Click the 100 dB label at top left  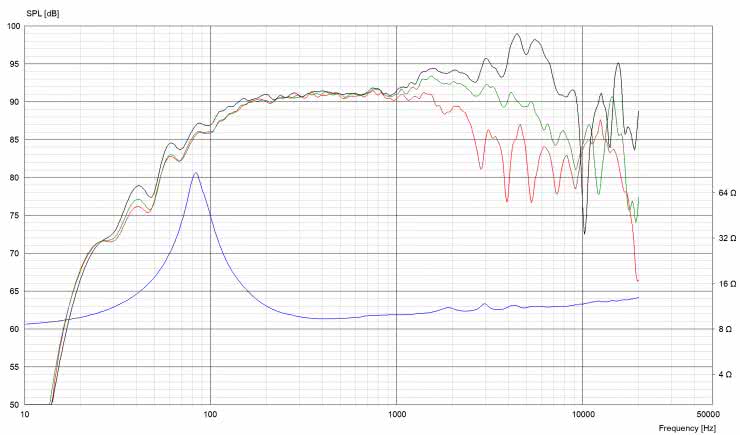[x=11, y=26]
